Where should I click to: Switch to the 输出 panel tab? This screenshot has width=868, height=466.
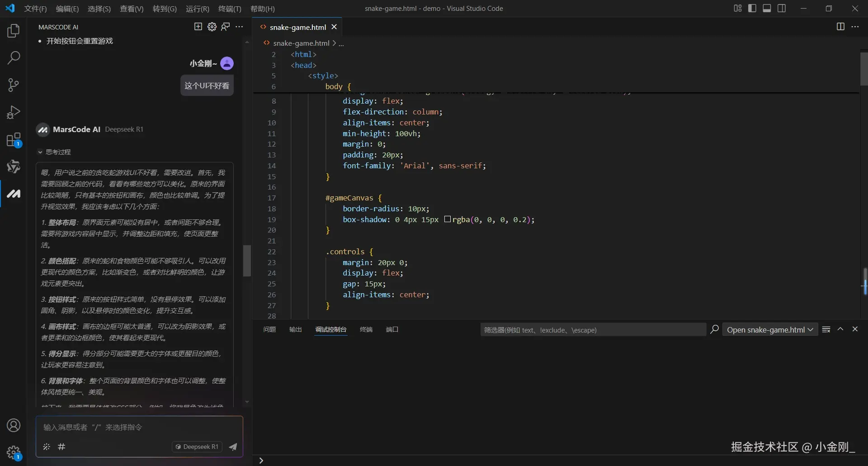pyautogui.click(x=295, y=329)
